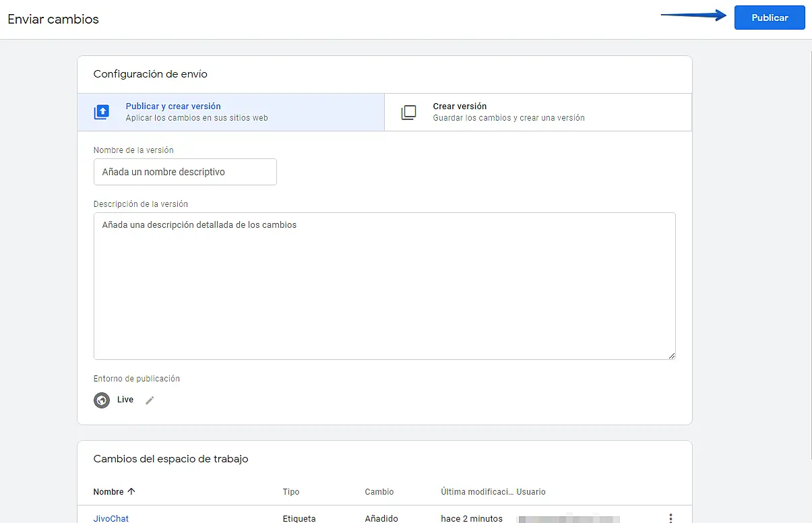Select the 'Publicar y crear versión' tab text
812x523 pixels.
(173, 106)
